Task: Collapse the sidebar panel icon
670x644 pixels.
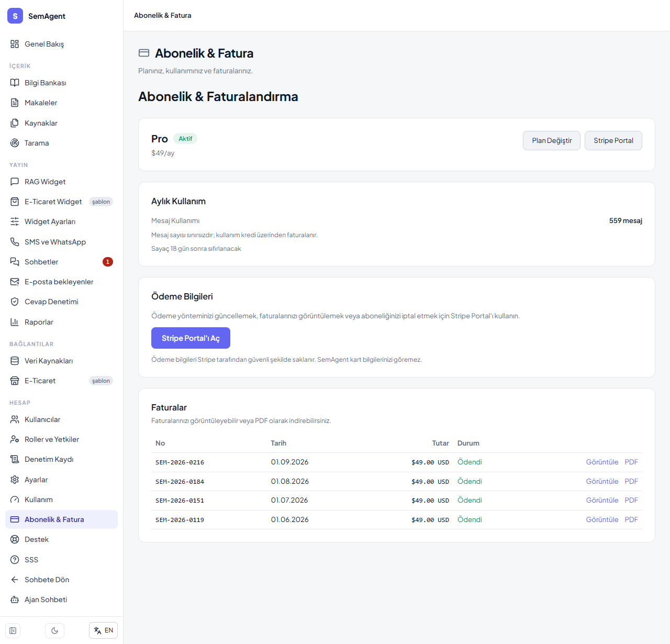Action: tap(13, 630)
